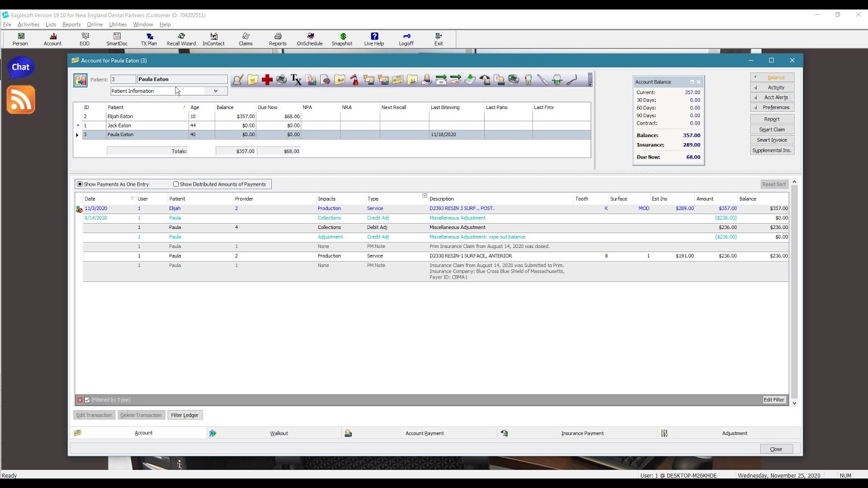Image resolution: width=868 pixels, height=488 pixels.
Task: Click the Account Payment button
Action: click(425, 433)
